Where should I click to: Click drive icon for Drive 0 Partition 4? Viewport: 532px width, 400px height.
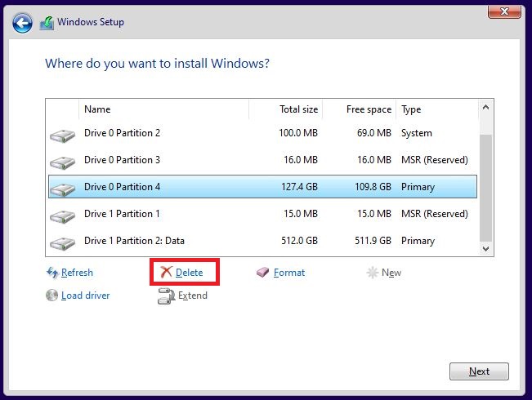click(62, 189)
